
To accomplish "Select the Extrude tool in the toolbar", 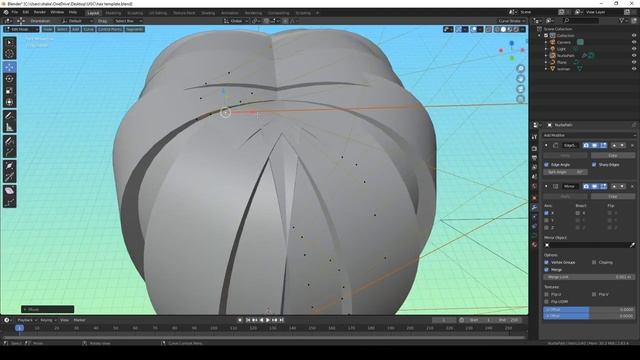I will tap(9, 153).
